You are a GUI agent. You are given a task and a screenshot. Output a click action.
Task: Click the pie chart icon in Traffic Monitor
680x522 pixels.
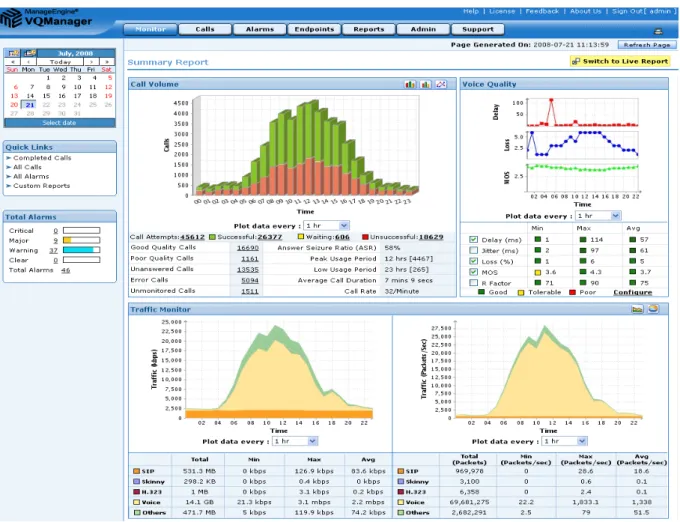point(653,309)
